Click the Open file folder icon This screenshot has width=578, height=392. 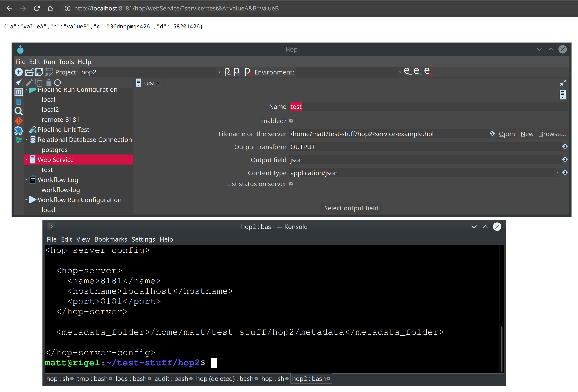[29, 72]
